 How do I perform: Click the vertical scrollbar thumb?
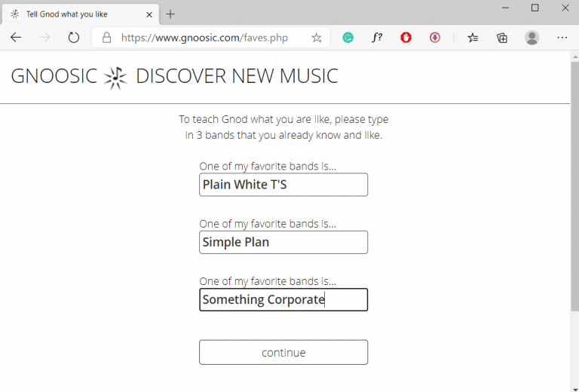pos(575,186)
